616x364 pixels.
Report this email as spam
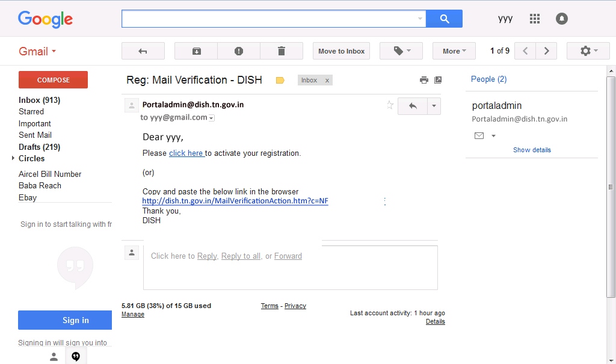pos(238,51)
